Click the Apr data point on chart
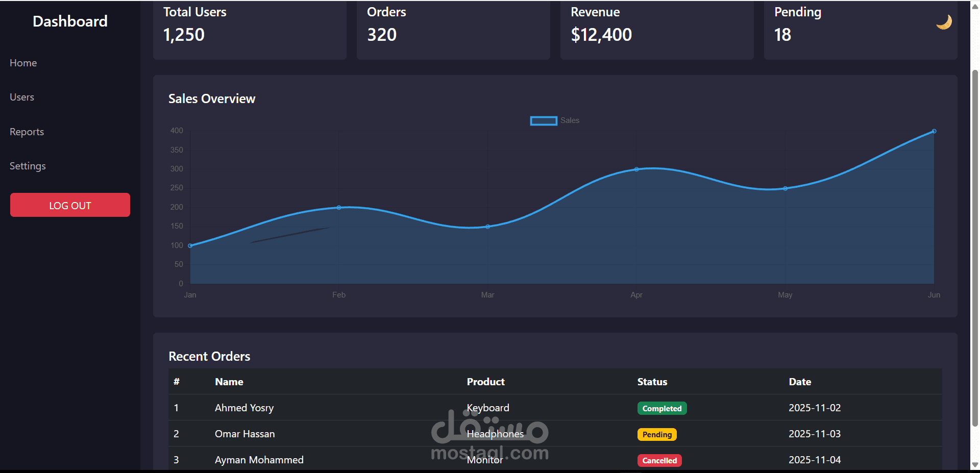 (636, 169)
